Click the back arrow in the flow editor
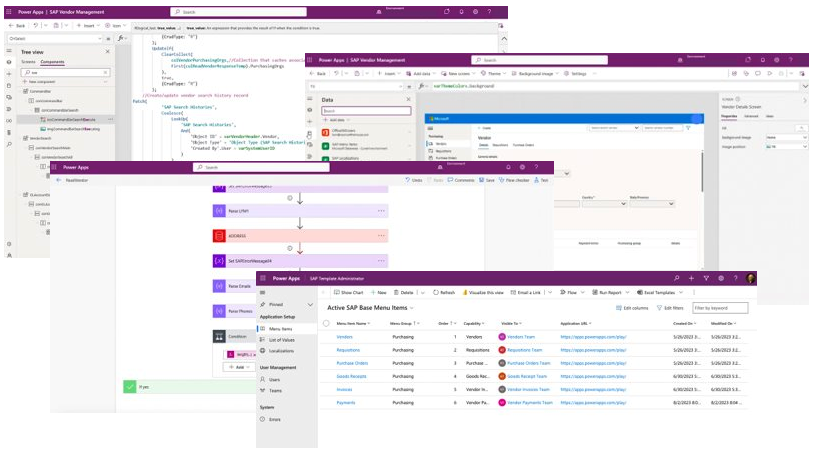 [58, 180]
